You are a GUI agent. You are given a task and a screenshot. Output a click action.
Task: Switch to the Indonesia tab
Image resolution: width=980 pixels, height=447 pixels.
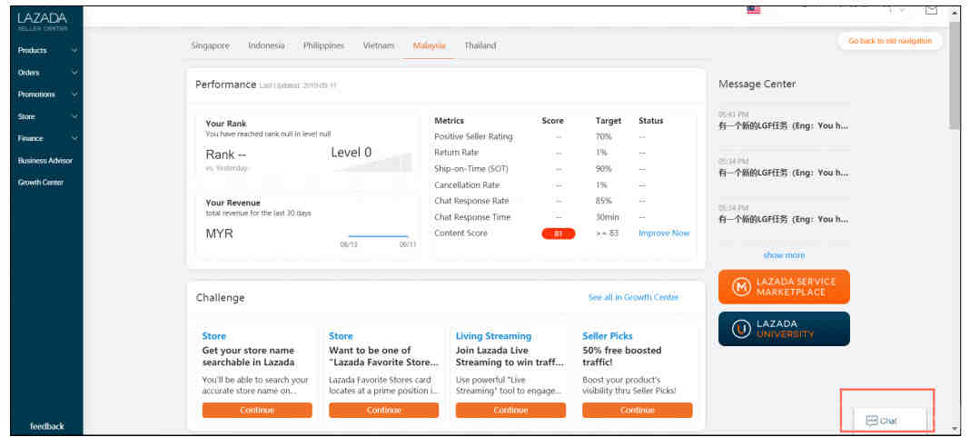pyautogui.click(x=266, y=45)
